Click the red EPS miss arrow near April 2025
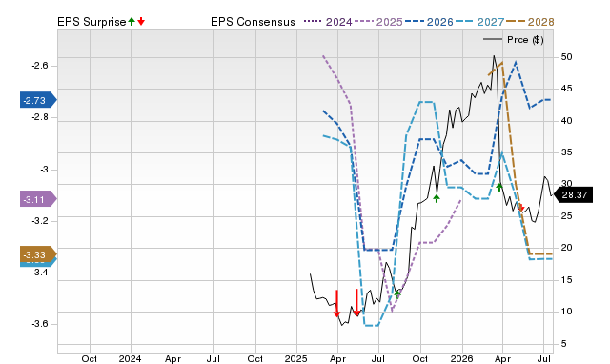610x364 pixels. tap(336, 303)
